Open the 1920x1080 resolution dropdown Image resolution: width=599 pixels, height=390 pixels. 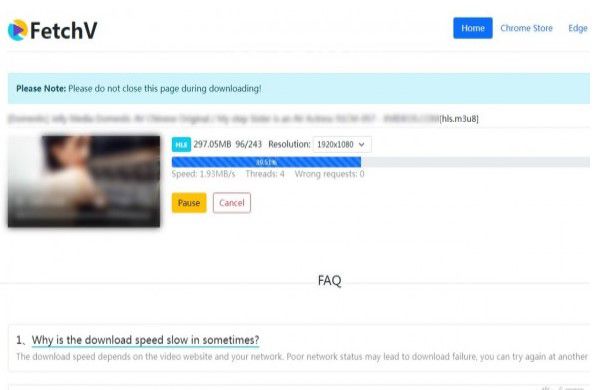(x=342, y=144)
